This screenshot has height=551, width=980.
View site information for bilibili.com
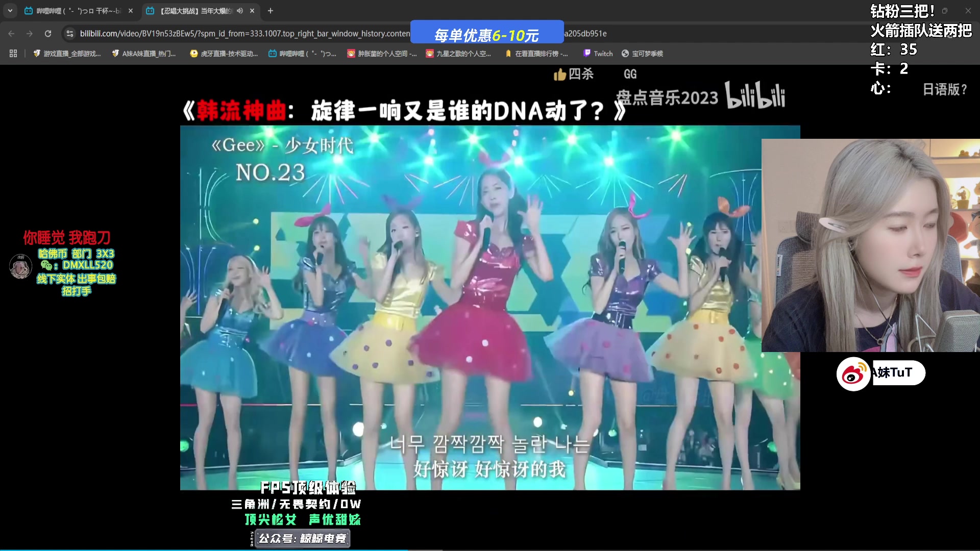(x=70, y=34)
